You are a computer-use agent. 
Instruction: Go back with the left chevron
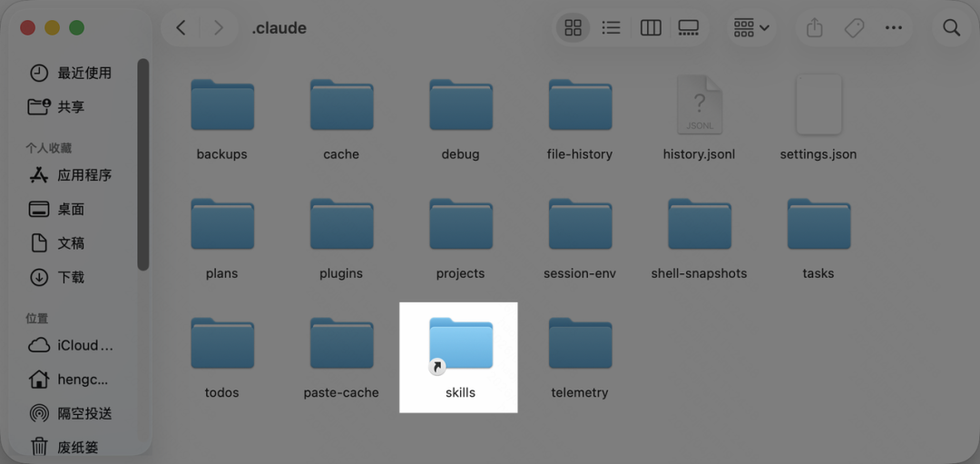click(x=181, y=27)
